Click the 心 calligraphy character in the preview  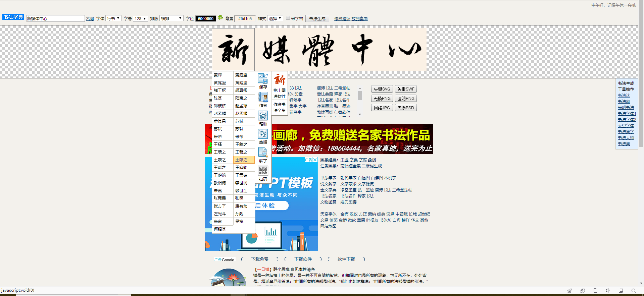pyautogui.click(x=405, y=50)
